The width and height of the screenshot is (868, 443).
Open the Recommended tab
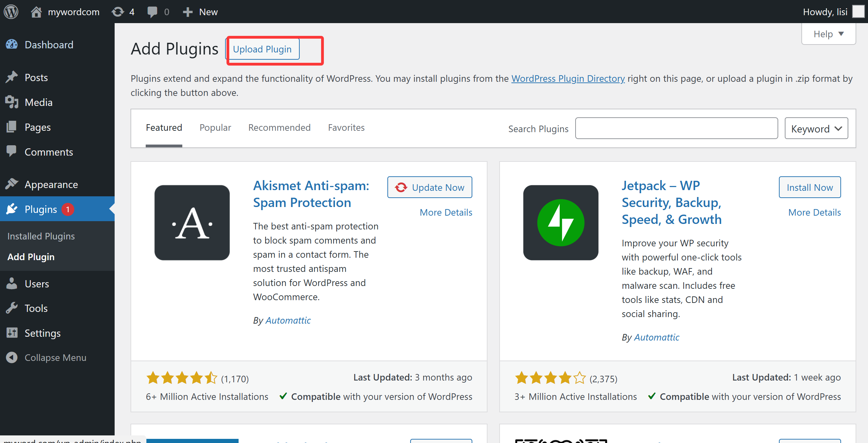[279, 127]
